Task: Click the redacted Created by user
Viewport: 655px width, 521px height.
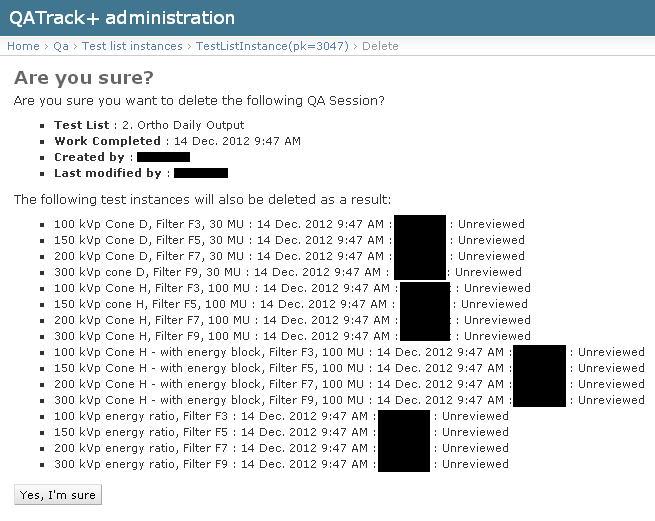Action: coord(163,157)
